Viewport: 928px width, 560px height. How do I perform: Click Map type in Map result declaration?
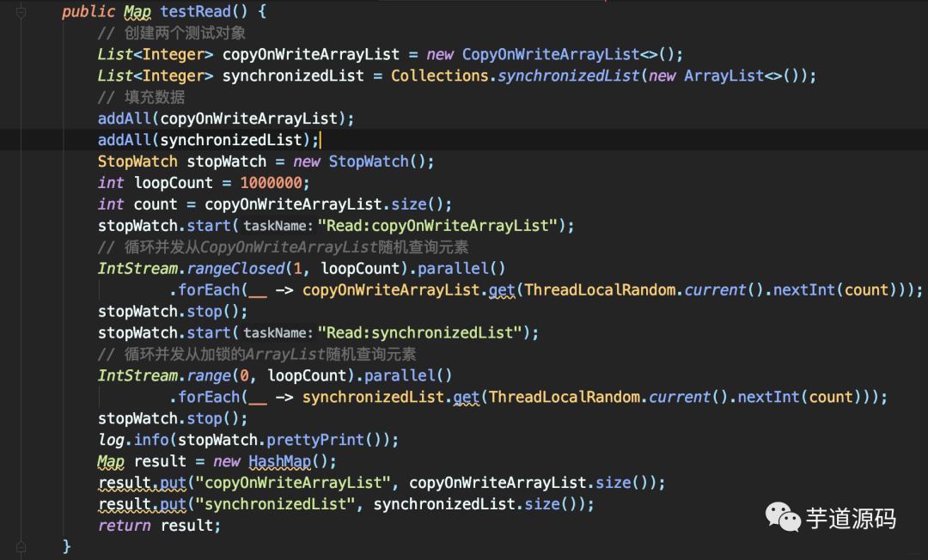(111, 461)
